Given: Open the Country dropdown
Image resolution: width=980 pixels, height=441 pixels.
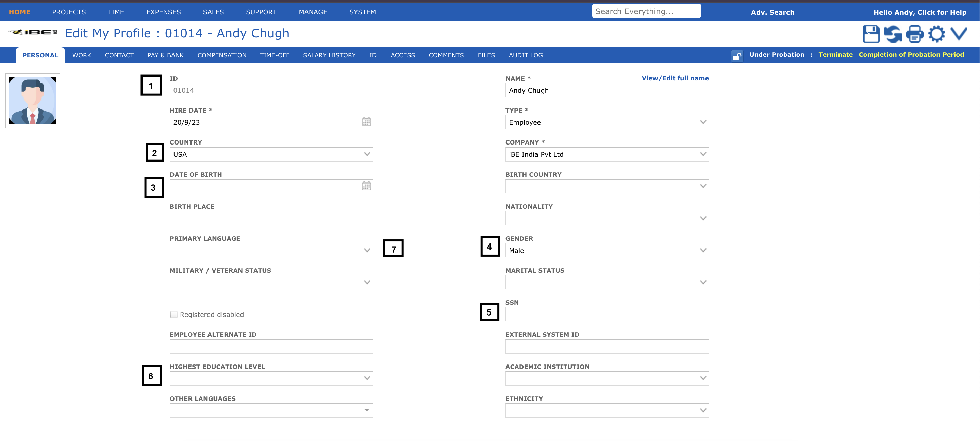Looking at the screenshot, I should (271, 154).
